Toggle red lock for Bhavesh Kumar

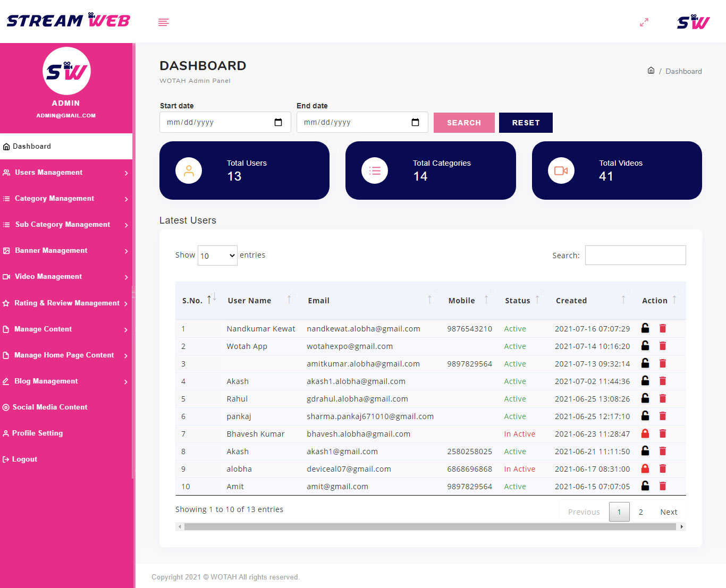645,433
